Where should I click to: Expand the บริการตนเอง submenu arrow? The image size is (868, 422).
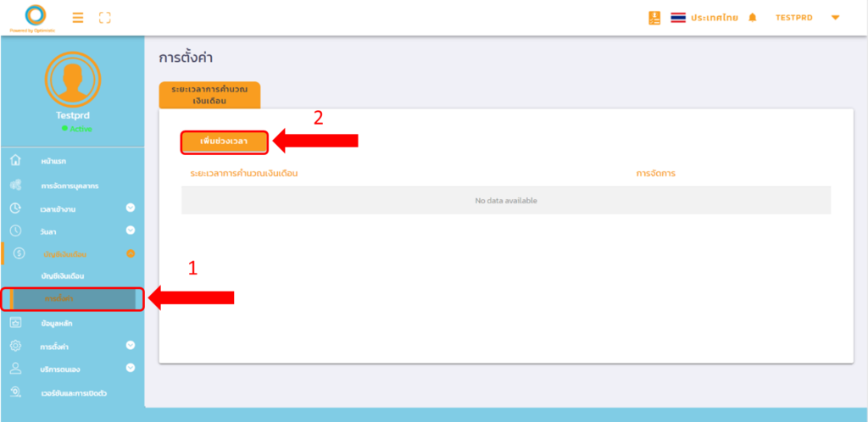tap(131, 368)
